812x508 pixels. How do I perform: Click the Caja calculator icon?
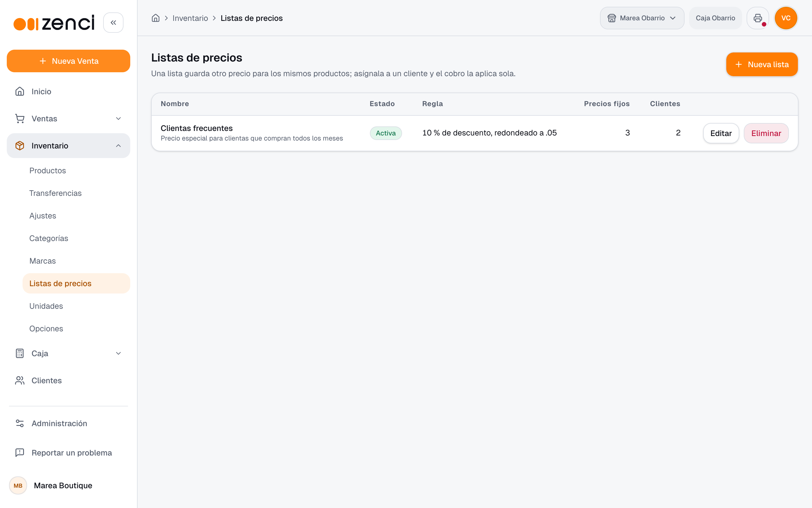point(20,353)
